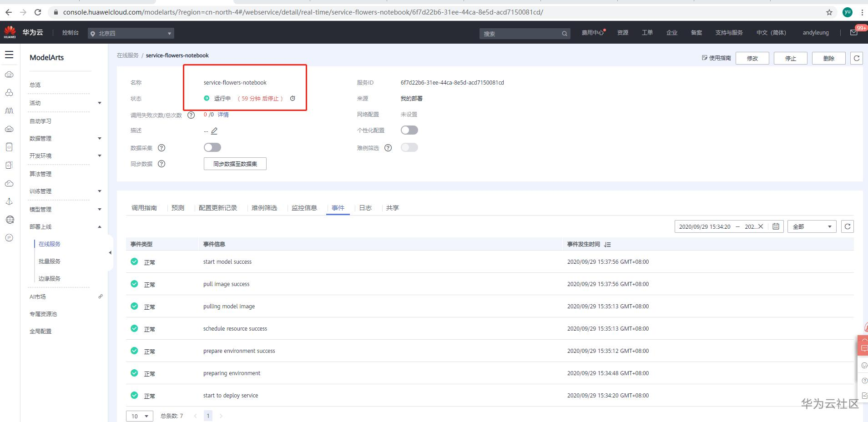The width and height of the screenshot is (868, 422).
Task: Go to the next events page
Action: click(x=221, y=416)
